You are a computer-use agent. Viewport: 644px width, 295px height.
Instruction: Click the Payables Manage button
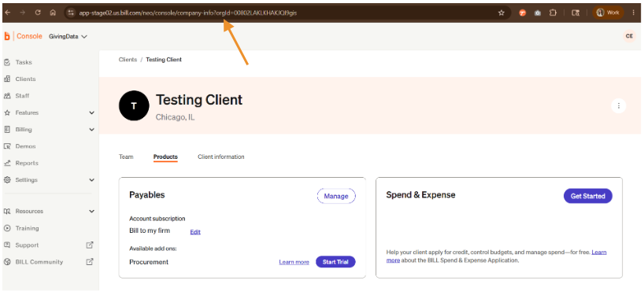point(336,196)
